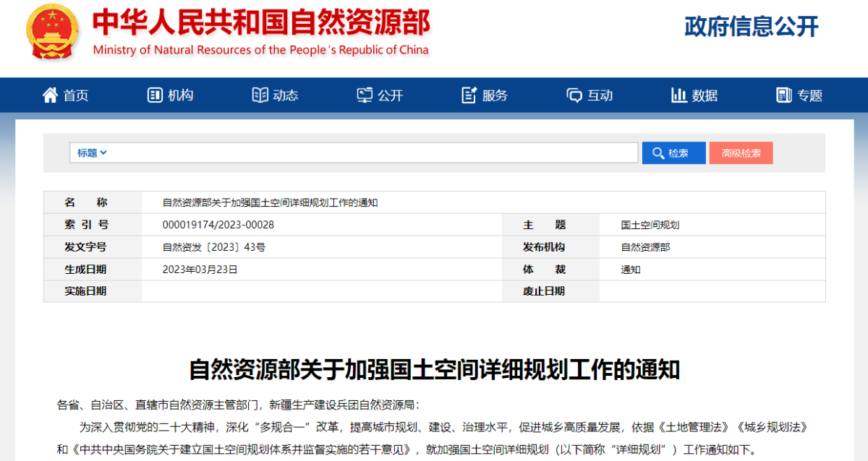Click the 专题 topics icon

(785, 95)
